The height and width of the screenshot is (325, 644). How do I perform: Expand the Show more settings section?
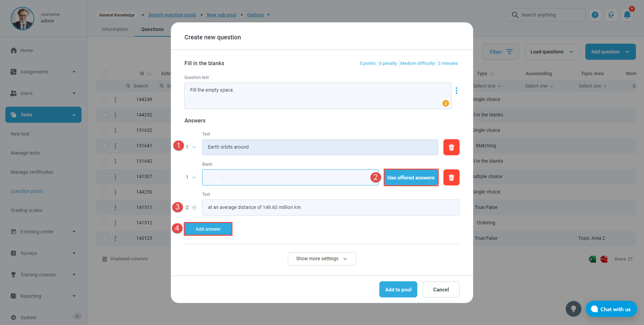point(322,259)
